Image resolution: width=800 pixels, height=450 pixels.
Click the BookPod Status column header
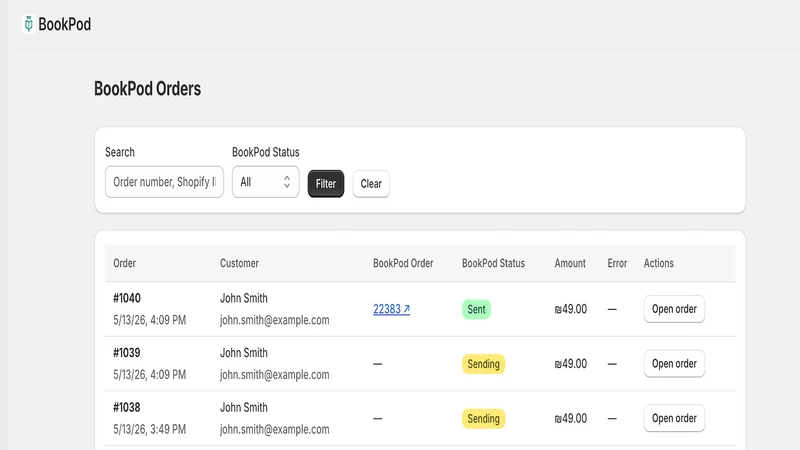(x=493, y=263)
